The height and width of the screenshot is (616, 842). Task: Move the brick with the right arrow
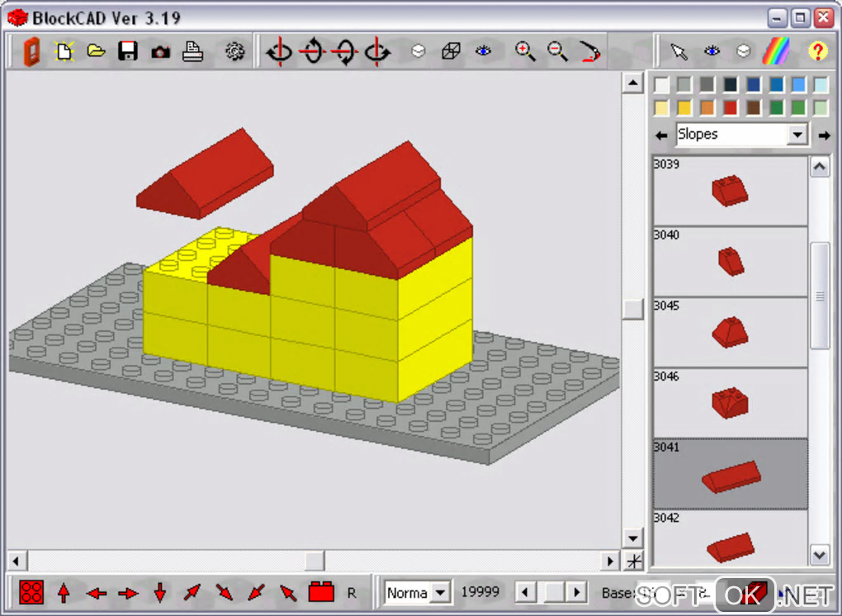pos(128,594)
